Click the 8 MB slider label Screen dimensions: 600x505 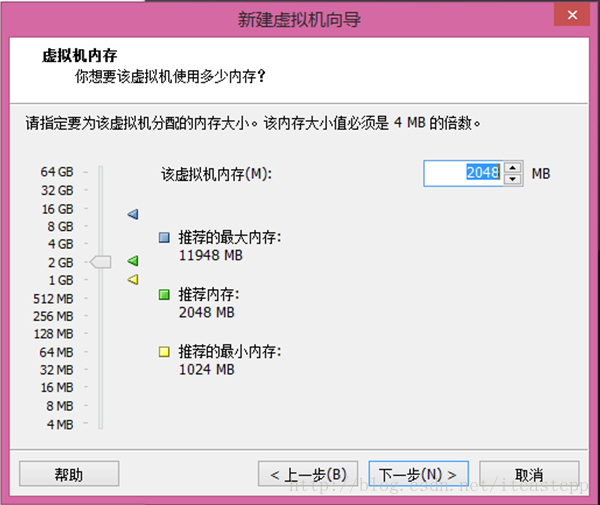[x=60, y=406]
